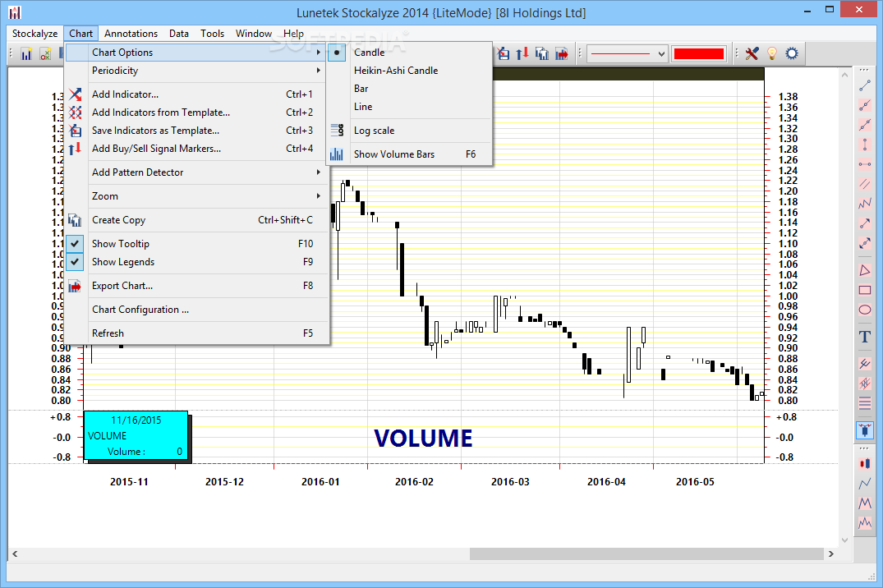Click the horizontal scrollbar right arrow
The height and width of the screenshot is (588, 883).
click(830, 554)
